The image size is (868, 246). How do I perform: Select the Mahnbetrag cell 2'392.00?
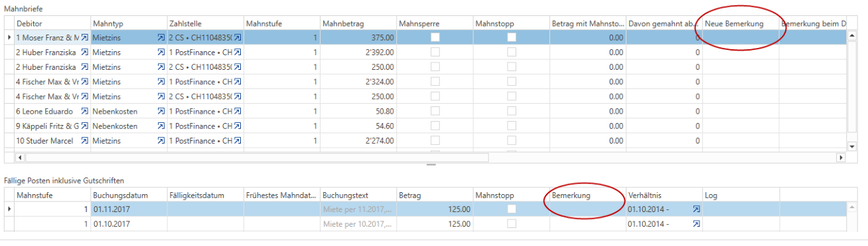tap(358, 53)
